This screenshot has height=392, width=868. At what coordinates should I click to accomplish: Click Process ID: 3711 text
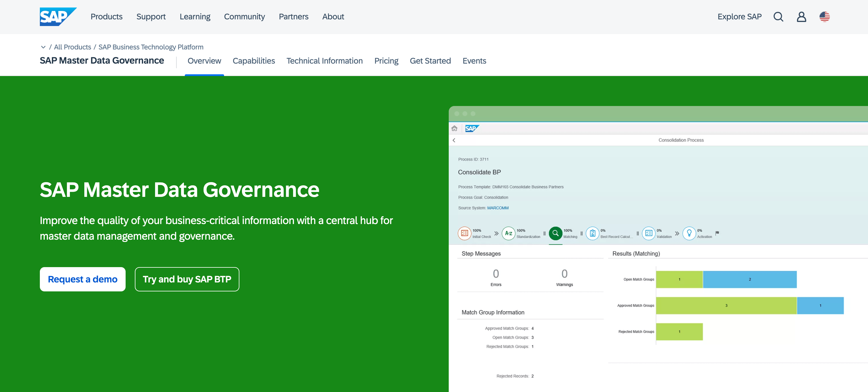point(473,159)
